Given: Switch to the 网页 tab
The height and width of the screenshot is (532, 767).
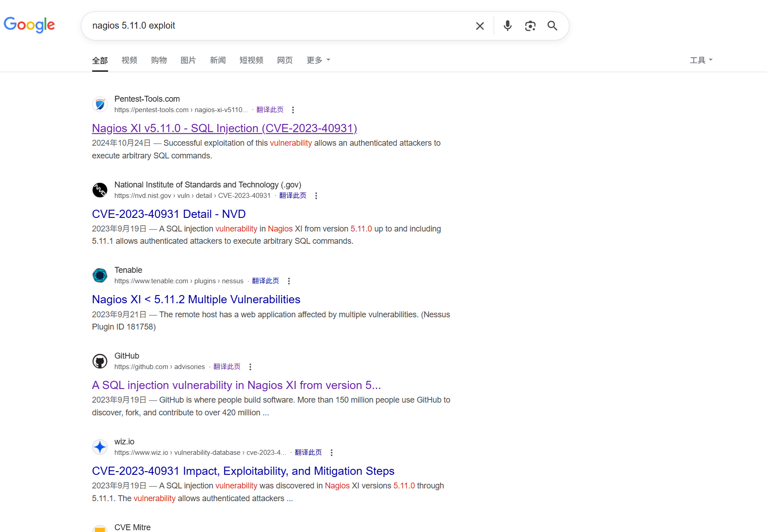Looking at the screenshot, I should click(x=285, y=60).
